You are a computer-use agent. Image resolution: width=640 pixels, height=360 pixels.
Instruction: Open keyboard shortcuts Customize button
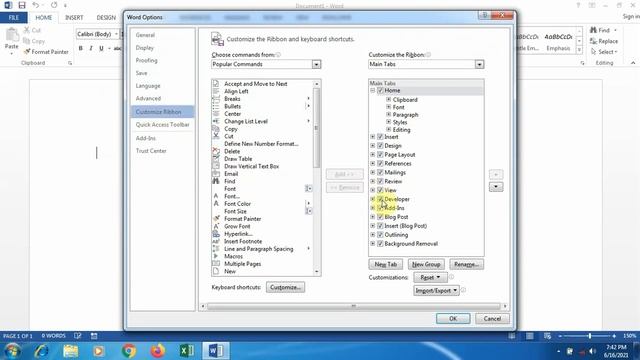[x=285, y=287]
